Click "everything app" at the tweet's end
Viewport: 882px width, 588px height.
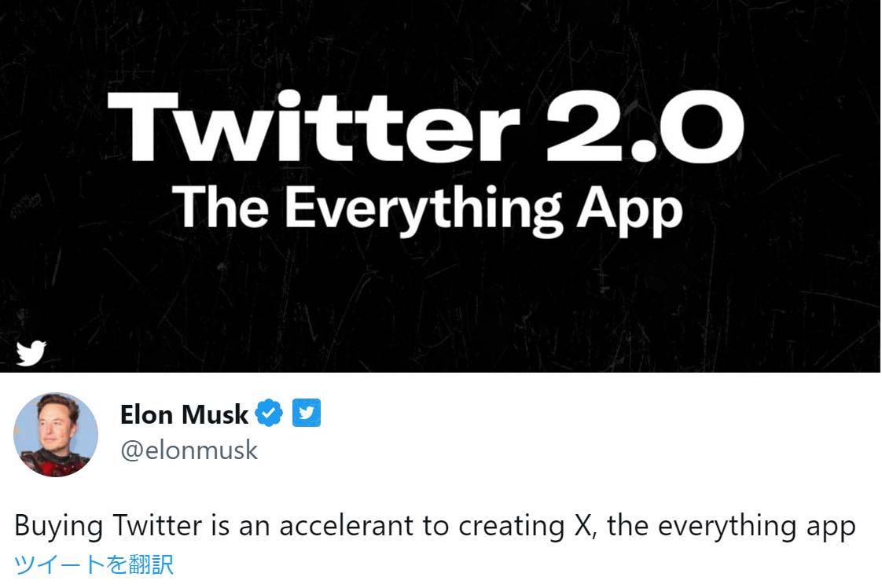[756, 526]
